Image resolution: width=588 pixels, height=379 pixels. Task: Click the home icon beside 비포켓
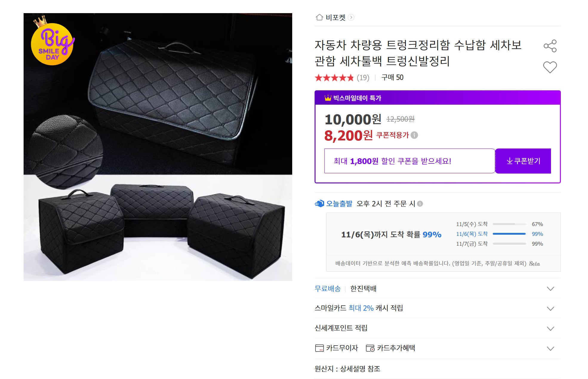[x=319, y=17]
